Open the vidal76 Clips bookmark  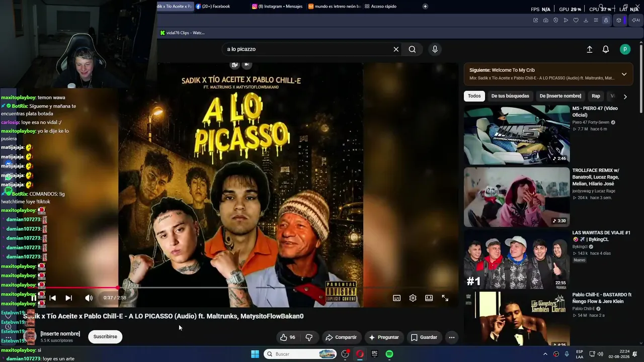pos(182,33)
